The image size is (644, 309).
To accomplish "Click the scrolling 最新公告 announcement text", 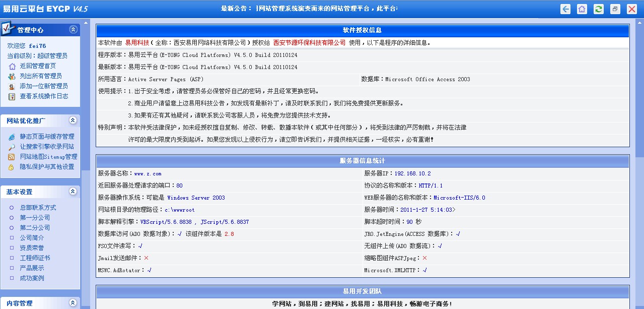I will coord(326,9).
